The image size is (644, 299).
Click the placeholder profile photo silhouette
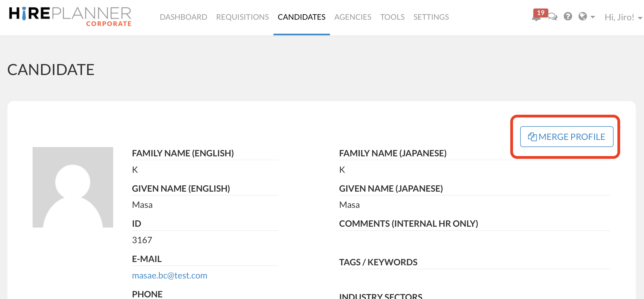pos(73,187)
